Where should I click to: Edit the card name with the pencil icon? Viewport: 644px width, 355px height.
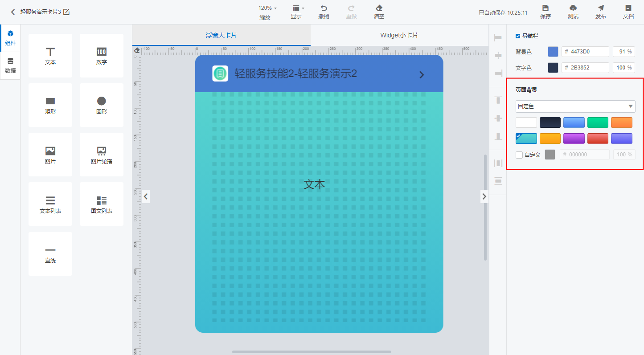66,12
